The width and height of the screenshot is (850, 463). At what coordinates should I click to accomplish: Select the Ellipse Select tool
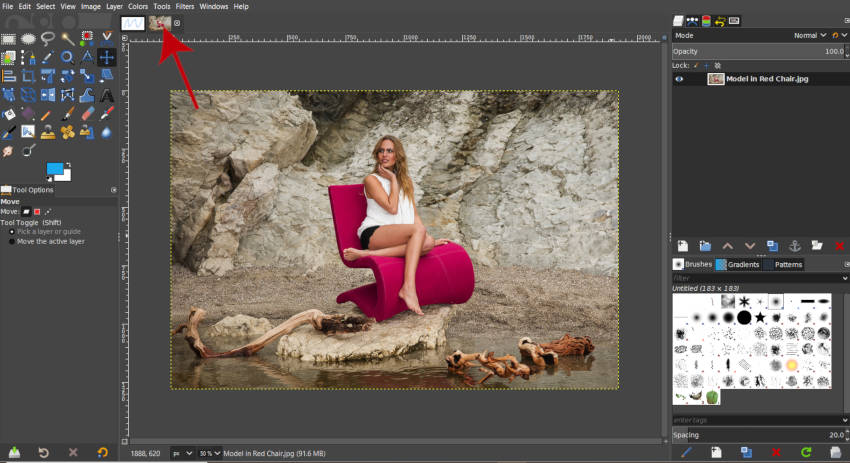click(29, 39)
